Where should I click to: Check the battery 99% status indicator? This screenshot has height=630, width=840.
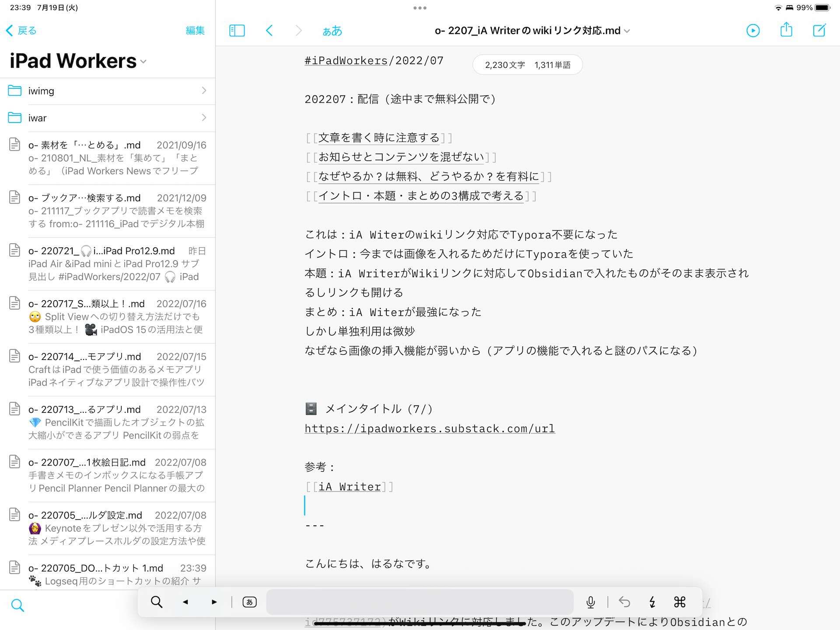[813, 7]
